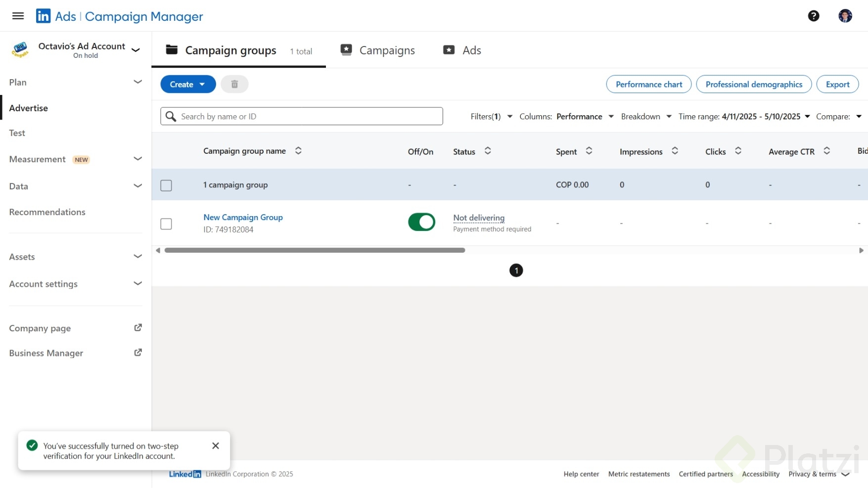Focus the Search by name or ID field
The height and width of the screenshot is (488, 868).
pyautogui.click(x=302, y=116)
